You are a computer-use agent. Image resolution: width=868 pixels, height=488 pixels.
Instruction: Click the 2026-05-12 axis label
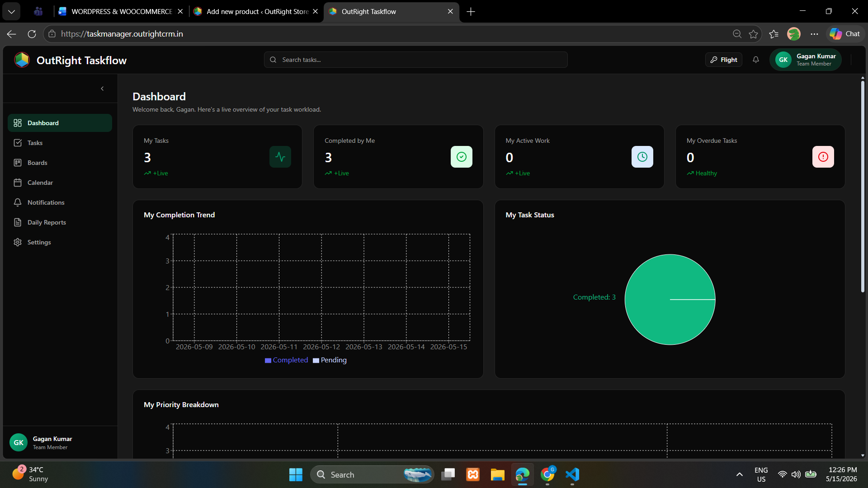[x=321, y=347]
